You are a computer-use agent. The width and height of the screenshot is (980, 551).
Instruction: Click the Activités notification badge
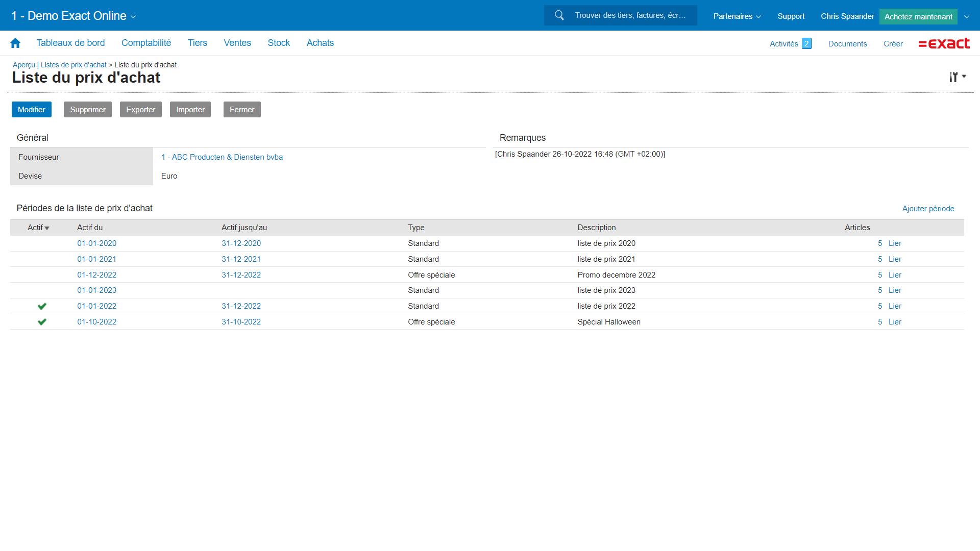(x=806, y=44)
